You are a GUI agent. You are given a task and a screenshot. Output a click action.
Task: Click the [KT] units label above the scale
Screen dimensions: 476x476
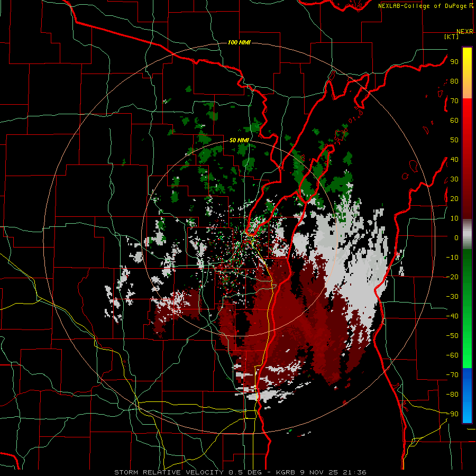pos(452,36)
